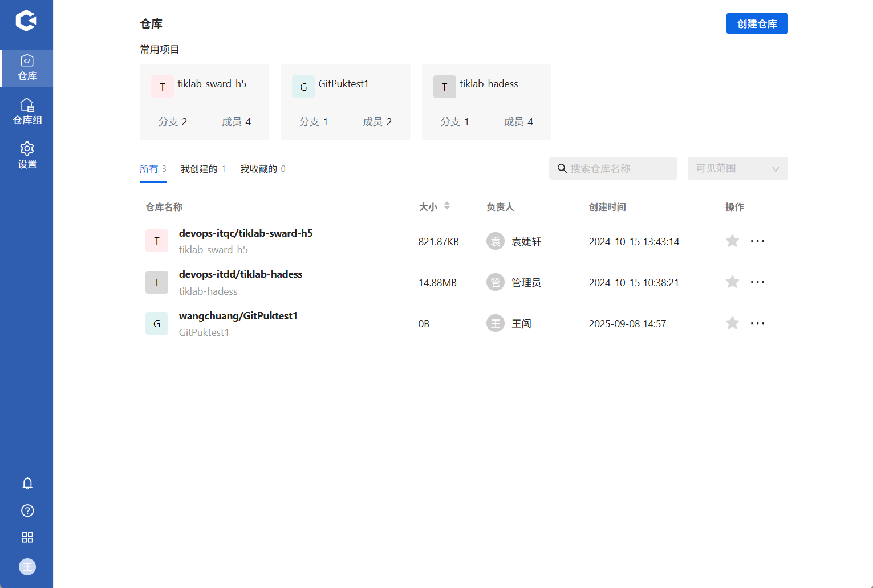Select the 仓库 sidebar icon
The width and height of the screenshot is (873, 588).
click(x=27, y=67)
